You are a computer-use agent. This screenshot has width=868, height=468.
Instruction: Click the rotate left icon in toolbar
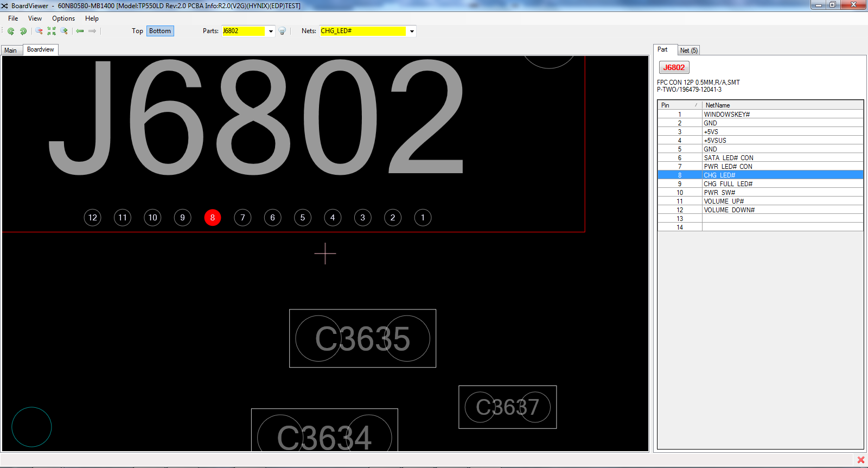11,31
